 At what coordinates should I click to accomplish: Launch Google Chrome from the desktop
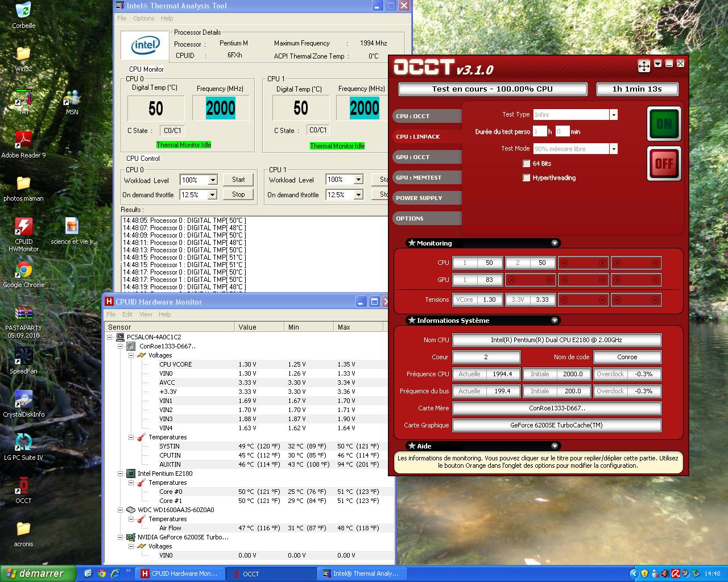click(23, 271)
